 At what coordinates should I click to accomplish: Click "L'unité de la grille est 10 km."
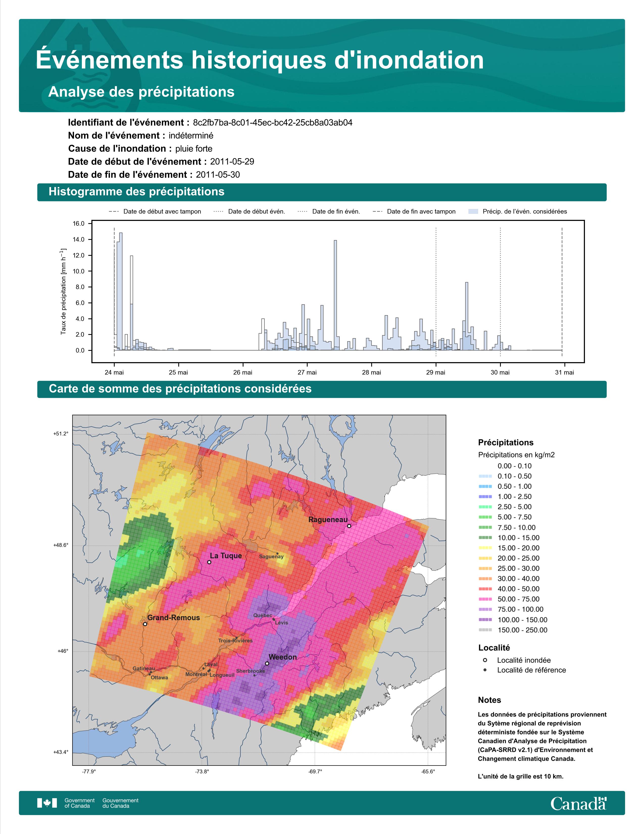(521, 776)
